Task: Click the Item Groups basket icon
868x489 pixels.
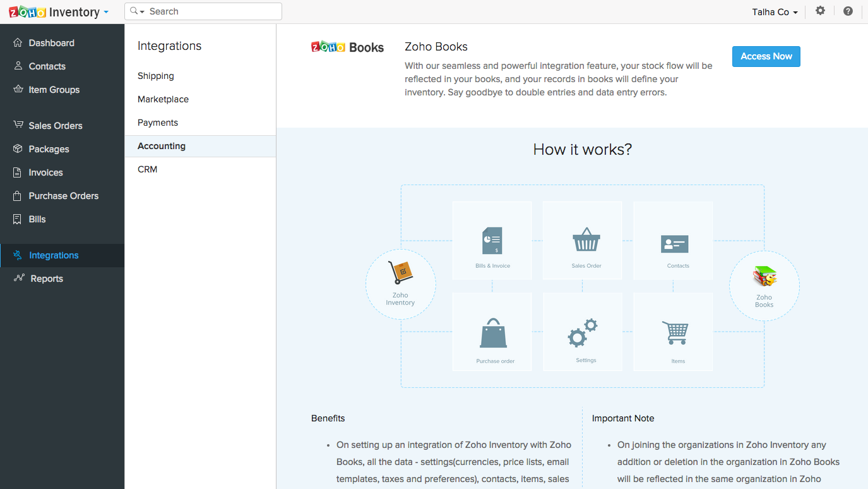Action: (x=18, y=89)
